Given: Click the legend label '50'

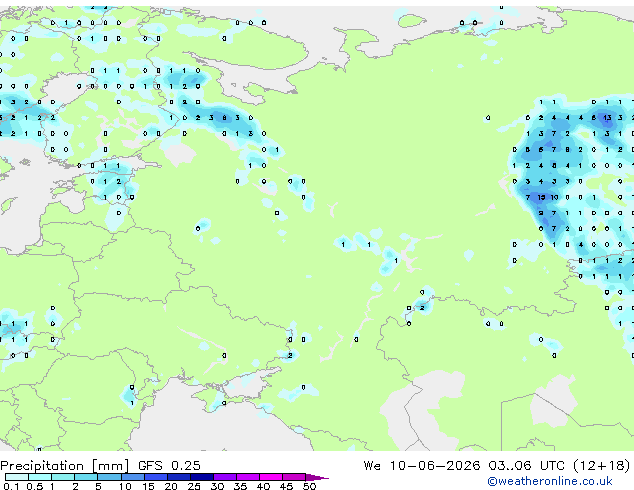Looking at the screenshot, I should tap(309, 486).
